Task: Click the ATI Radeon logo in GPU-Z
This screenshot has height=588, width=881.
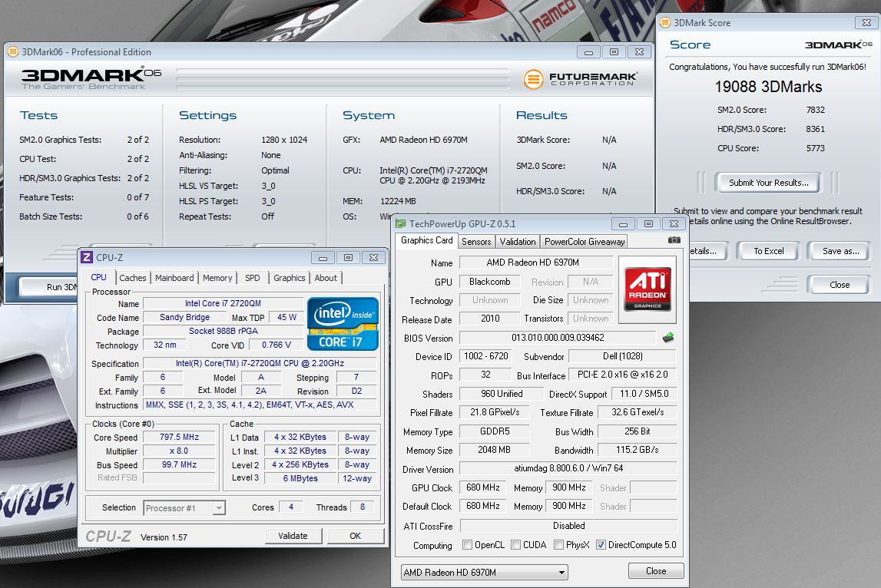Action: point(648,289)
